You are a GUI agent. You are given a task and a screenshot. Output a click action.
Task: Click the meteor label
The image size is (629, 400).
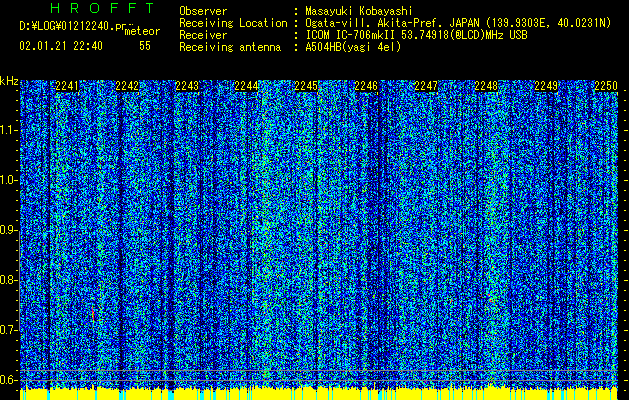(142, 31)
